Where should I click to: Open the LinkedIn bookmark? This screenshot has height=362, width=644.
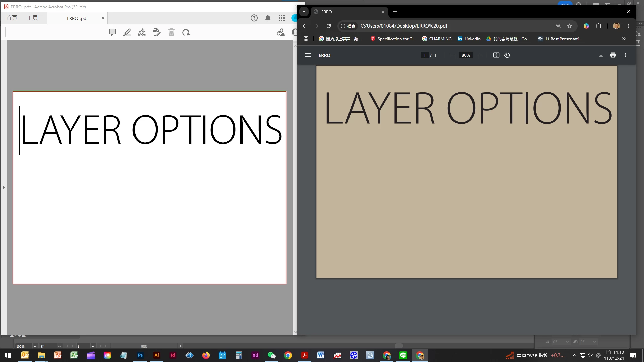469,39
